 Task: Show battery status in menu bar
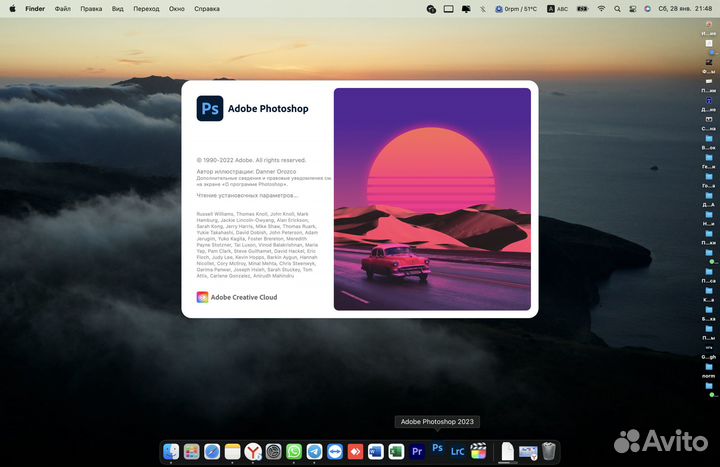[583, 9]
